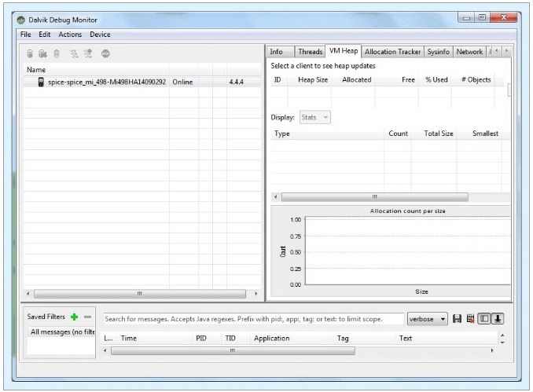The width and height of the screenshot is (533, 392).
Task: Open the File menu
Action: 25,35
